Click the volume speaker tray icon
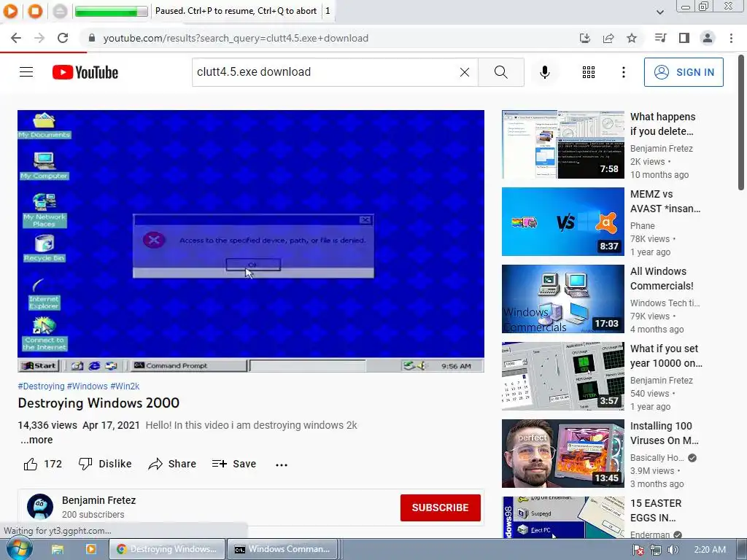The image size is (747, 560). (x=673, y=550)
